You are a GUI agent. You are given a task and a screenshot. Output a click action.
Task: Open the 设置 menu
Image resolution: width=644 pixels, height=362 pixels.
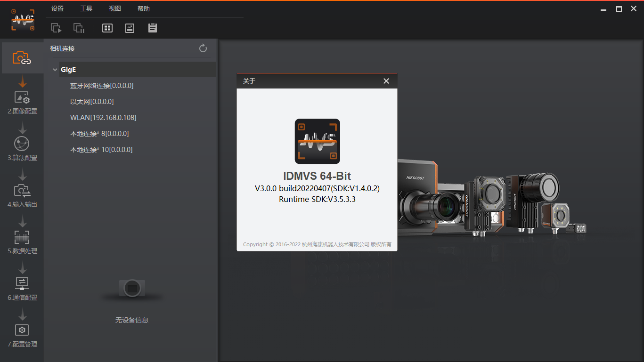point(57,8)
